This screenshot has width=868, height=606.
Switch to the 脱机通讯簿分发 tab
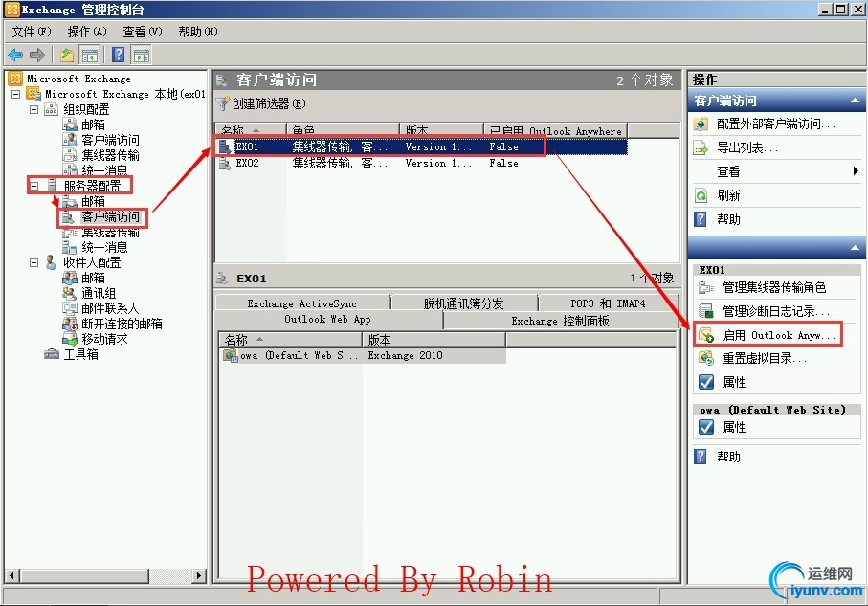click(464, 303)
